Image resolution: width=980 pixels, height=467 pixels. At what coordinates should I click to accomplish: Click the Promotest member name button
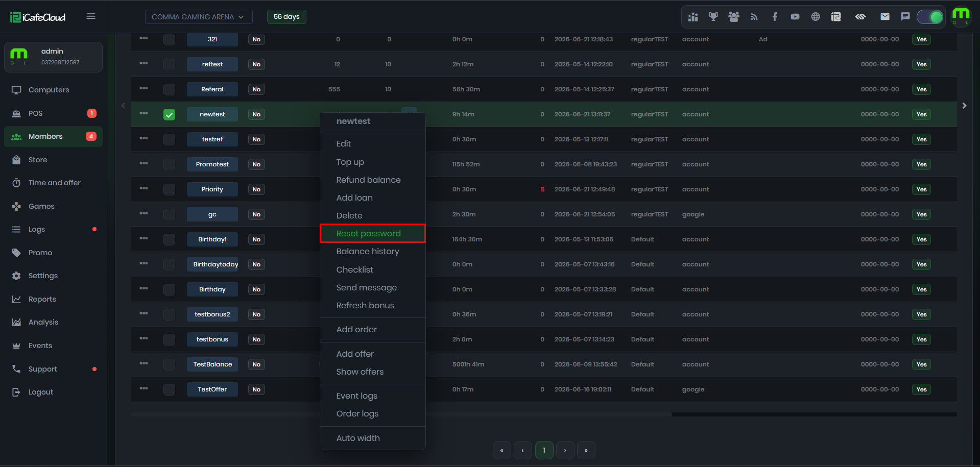212,164
